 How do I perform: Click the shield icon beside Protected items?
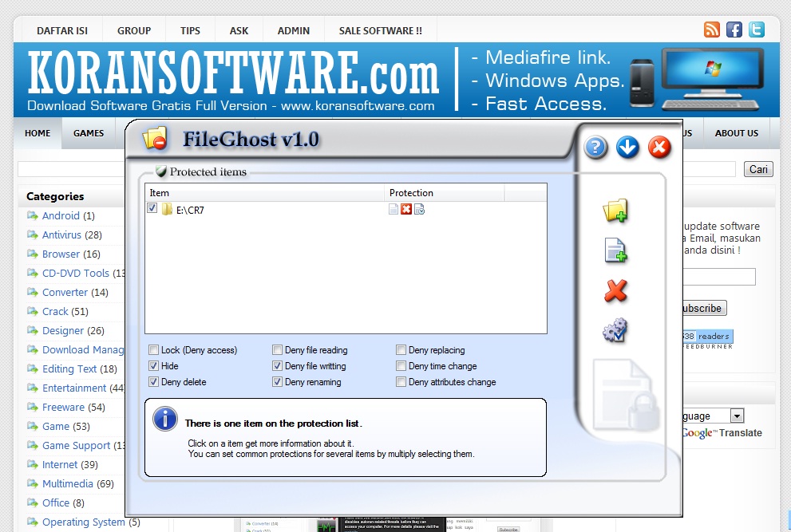(x=161, y=171)
